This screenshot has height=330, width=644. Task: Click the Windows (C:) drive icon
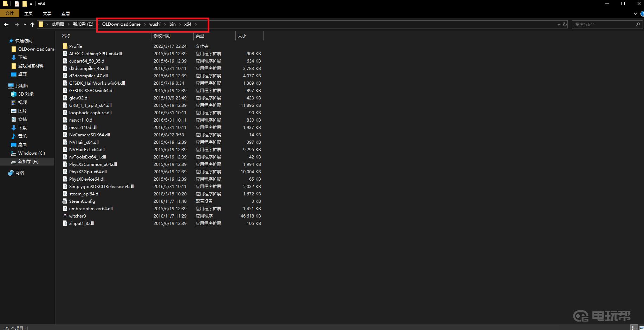(14, 153)
